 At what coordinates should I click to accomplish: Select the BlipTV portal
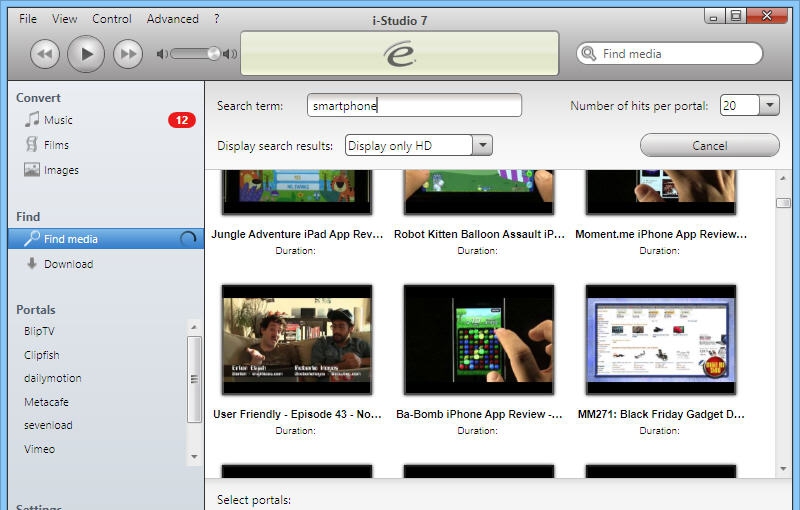pyautogui.click(x=39, y=331)
